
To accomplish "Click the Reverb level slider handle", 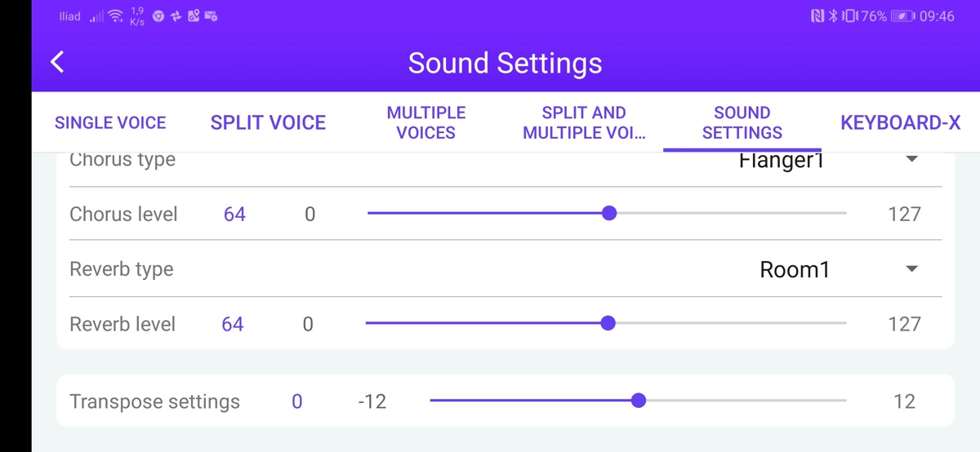I will [608, 324].
